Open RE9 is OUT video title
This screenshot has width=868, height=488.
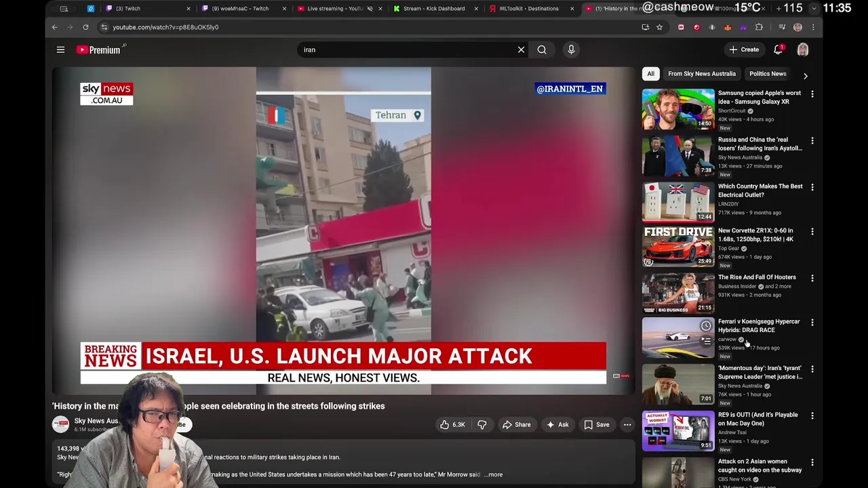[758, 419]
